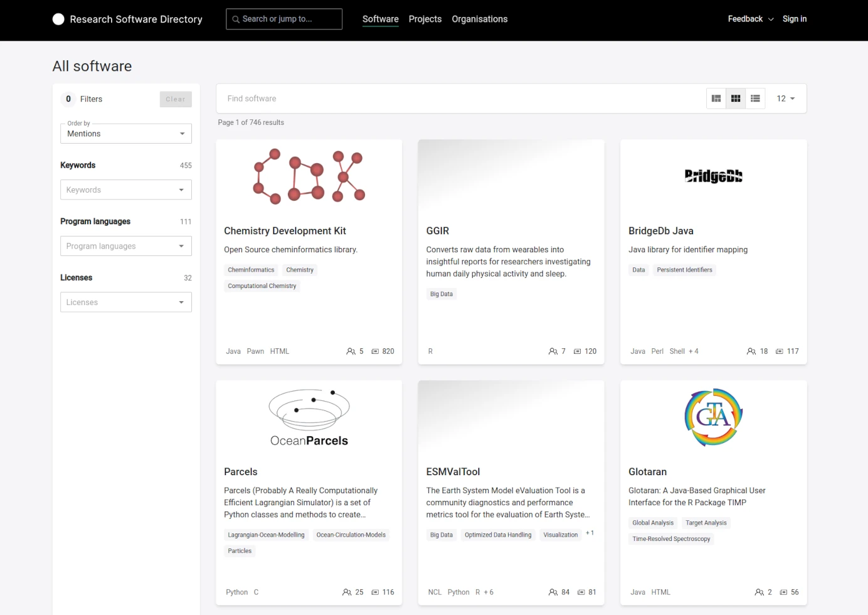Click the Sign in link
The image size is (868, 615).
(794, 19)
